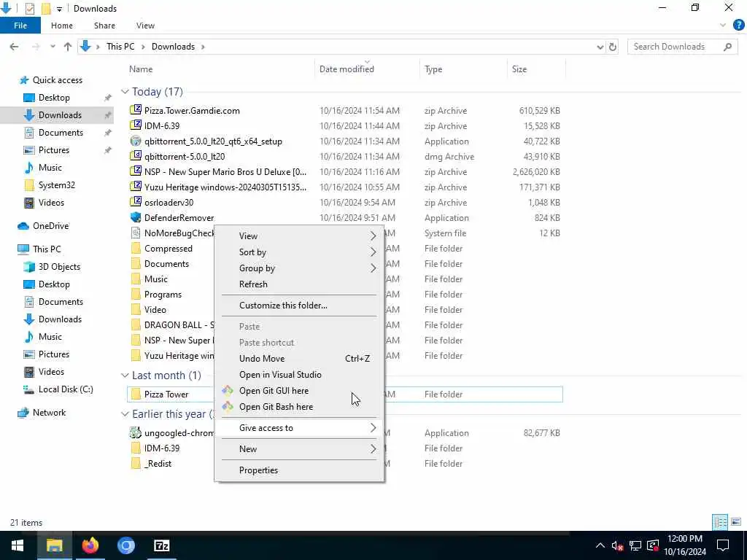Select Customize this folder...
The image size is (747, 560).
tap(299, 306)
